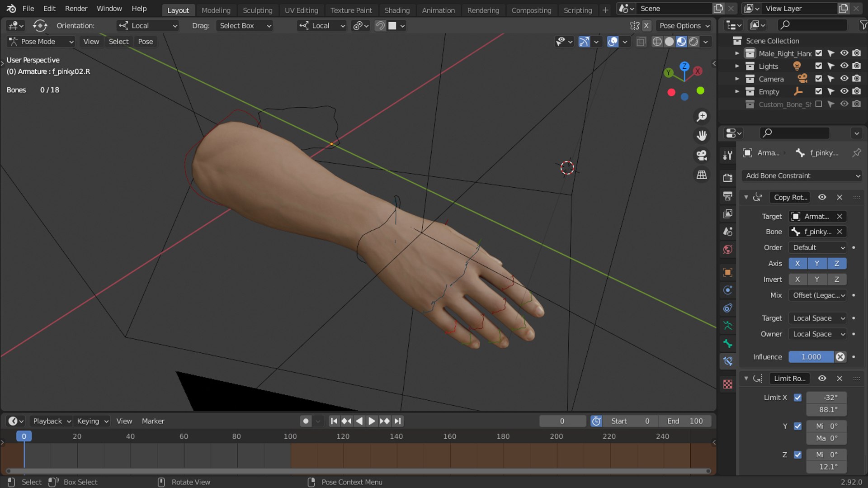Click the pan hand viewport icon
Screen dimensions: 868x488
pyautogui.click(x=702, y=136)
